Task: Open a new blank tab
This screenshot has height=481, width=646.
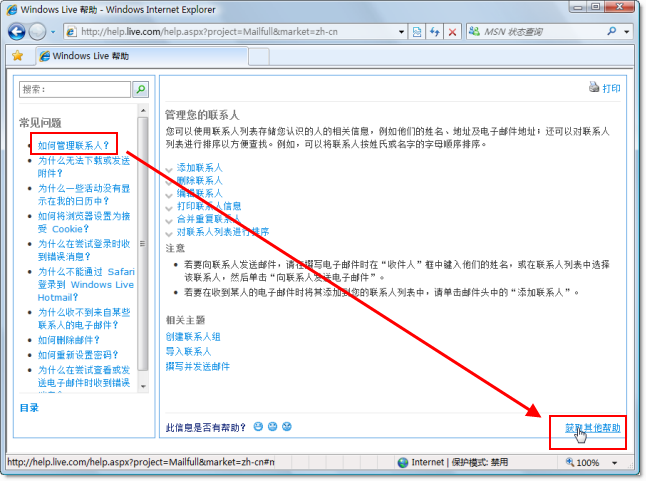Action: tap(259, 56)
